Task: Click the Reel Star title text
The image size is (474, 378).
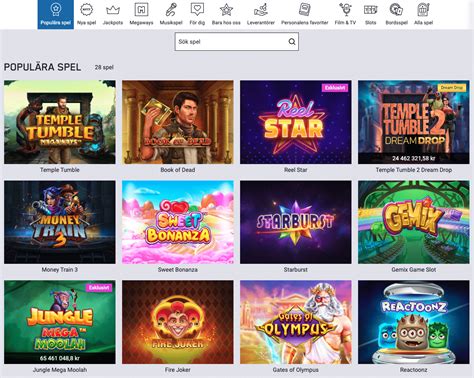Action: [296, 170]
